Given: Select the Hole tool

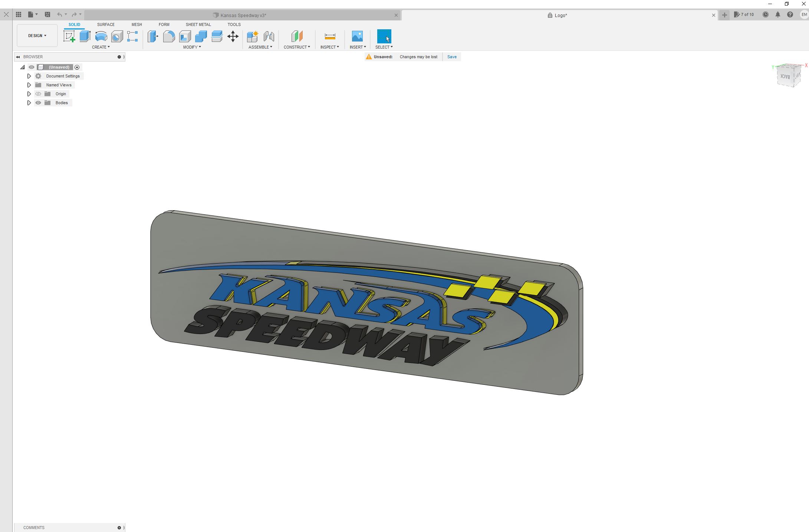Looking at the screenshot, I should 117,36.
